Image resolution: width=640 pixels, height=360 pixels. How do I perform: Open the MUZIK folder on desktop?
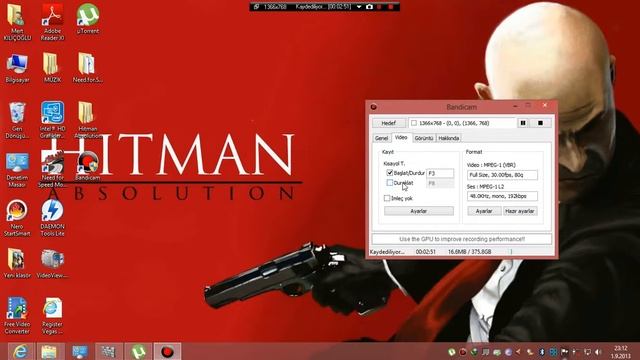tap(52, 68)
